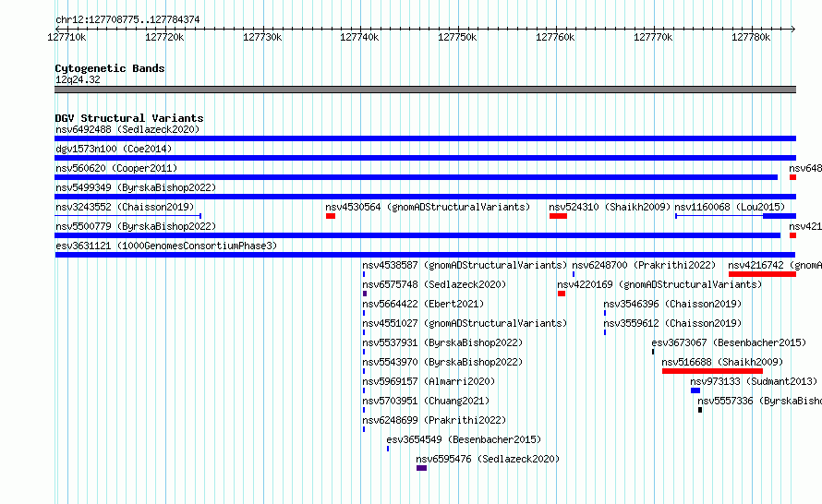Click the thin blue line under nsv3243552
822x504 pixels.
[x=127, y=216]
